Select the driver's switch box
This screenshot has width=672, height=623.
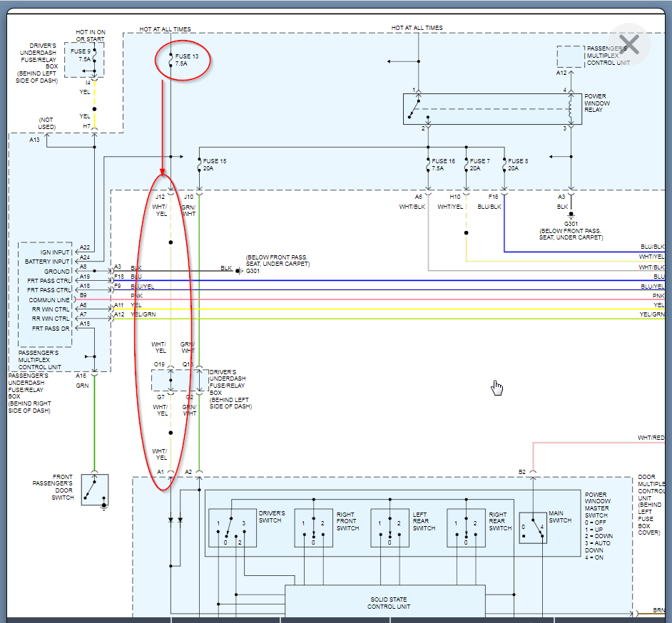(232, 527)
